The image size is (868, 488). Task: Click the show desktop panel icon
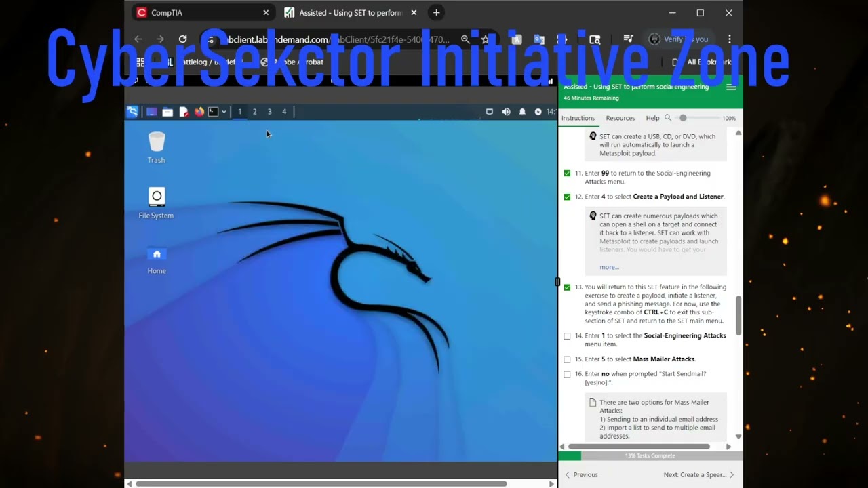coord(152,112)
